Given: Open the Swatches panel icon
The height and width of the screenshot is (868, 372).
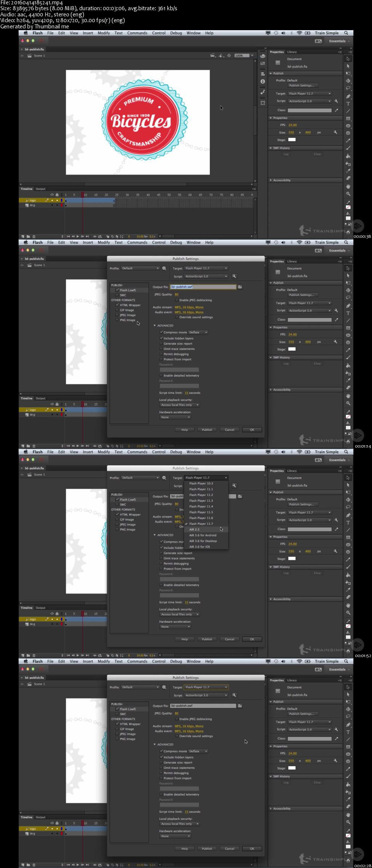Looking at the screenshot, I should pos(263,63).
